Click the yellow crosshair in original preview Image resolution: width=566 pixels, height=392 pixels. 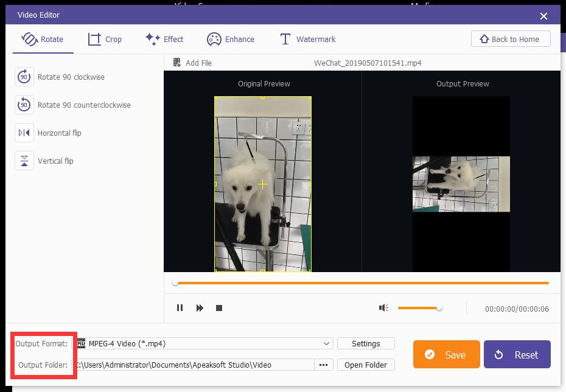pyautogui.click(x=263, y=184)
